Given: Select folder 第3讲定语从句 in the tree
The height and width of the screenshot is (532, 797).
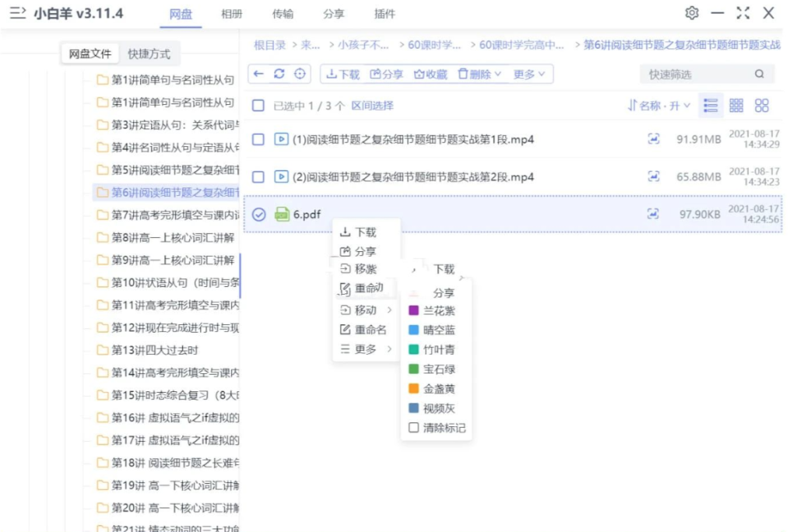Looking at the screenshot, I should click(x=167, y=125).
